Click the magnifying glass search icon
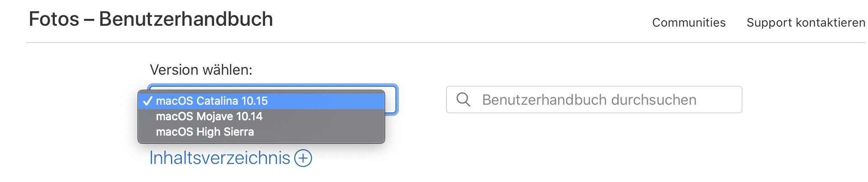 coord(463,100)
